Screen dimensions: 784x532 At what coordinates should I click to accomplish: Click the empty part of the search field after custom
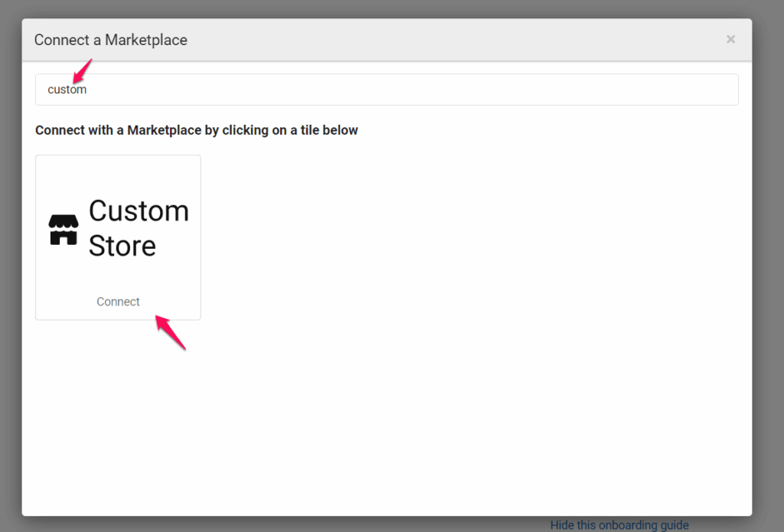point(459,90)
